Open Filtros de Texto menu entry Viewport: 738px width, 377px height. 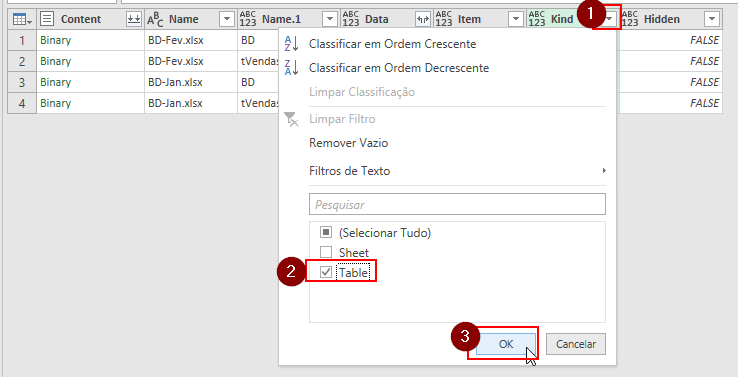tap(349, 170)
